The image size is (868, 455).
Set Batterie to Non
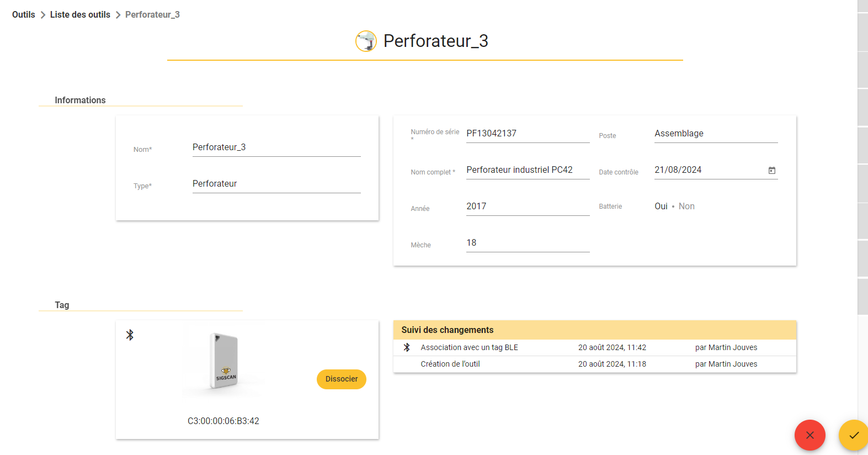[x=686, y=206]
